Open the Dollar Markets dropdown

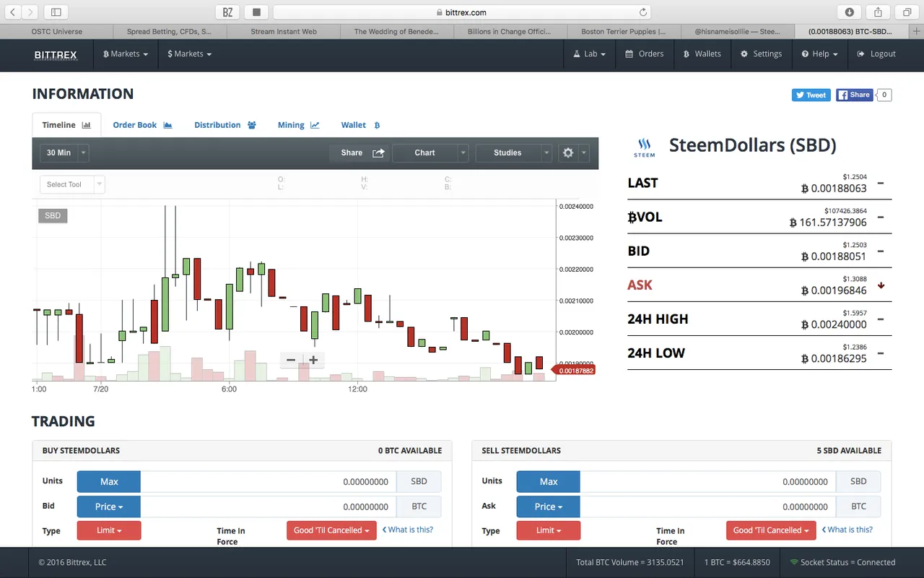click(190, 54)
